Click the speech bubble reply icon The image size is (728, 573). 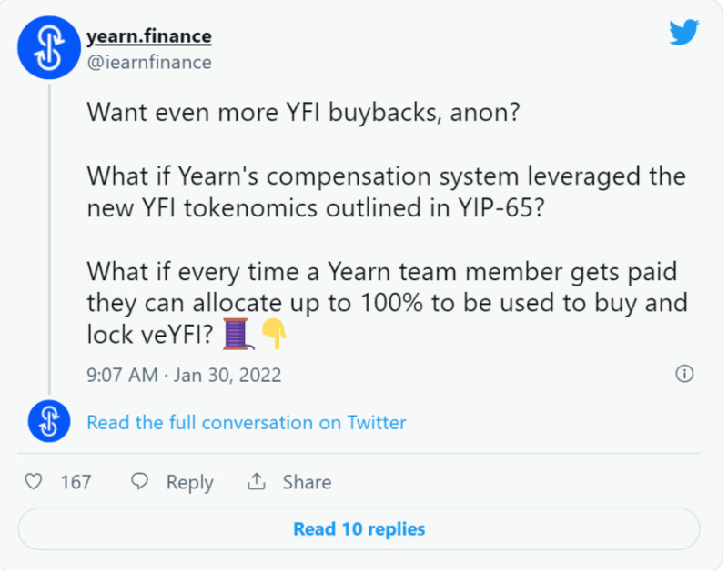139,481
